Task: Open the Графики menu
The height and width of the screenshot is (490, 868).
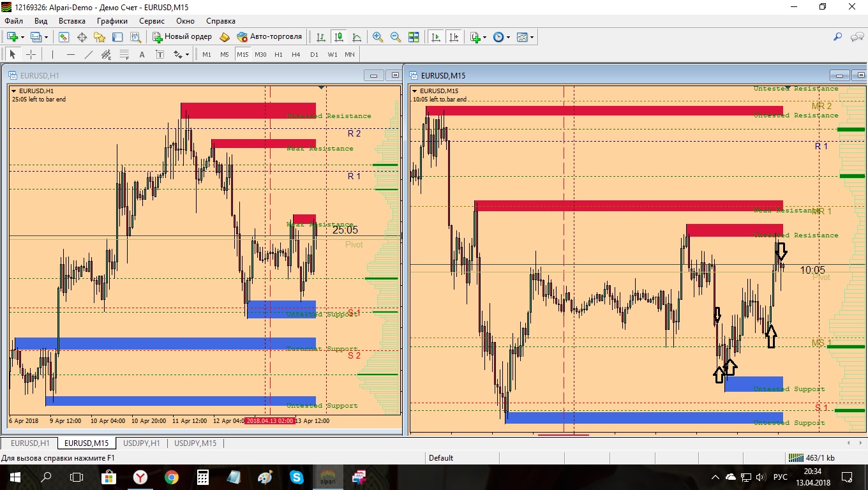Action: click(112, 21)
